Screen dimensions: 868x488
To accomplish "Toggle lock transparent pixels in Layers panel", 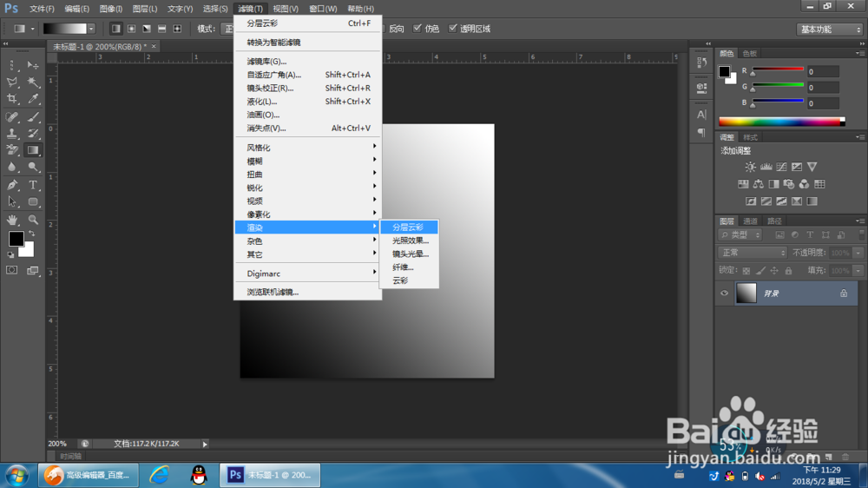I will click(x=746, y=270).
